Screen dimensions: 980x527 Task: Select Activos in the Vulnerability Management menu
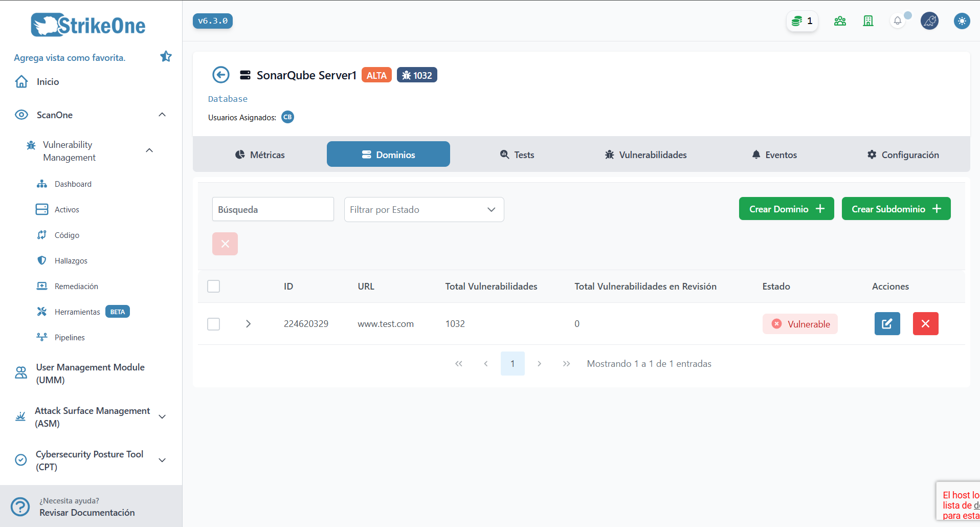(67, 209)
